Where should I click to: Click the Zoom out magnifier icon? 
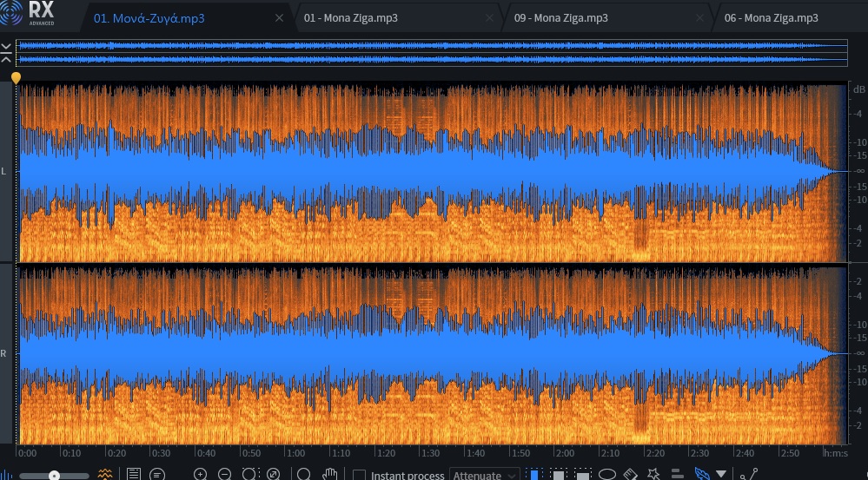point(224,475)
